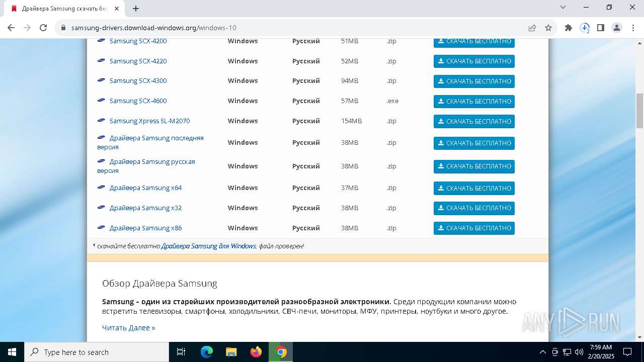This screenshot has height=362, width=644.
Task: Toggle the browser side panel icon
Action: click(x=601, y=28)
